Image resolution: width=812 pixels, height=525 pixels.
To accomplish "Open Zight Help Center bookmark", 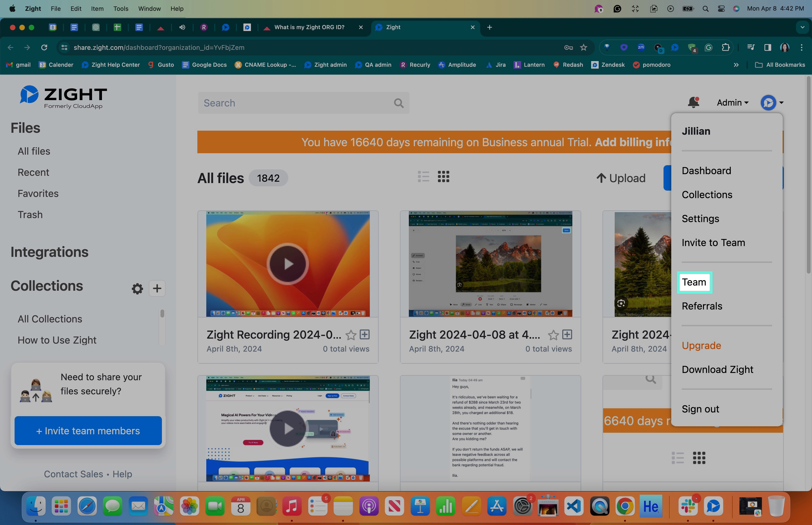I will coord(111,65).
